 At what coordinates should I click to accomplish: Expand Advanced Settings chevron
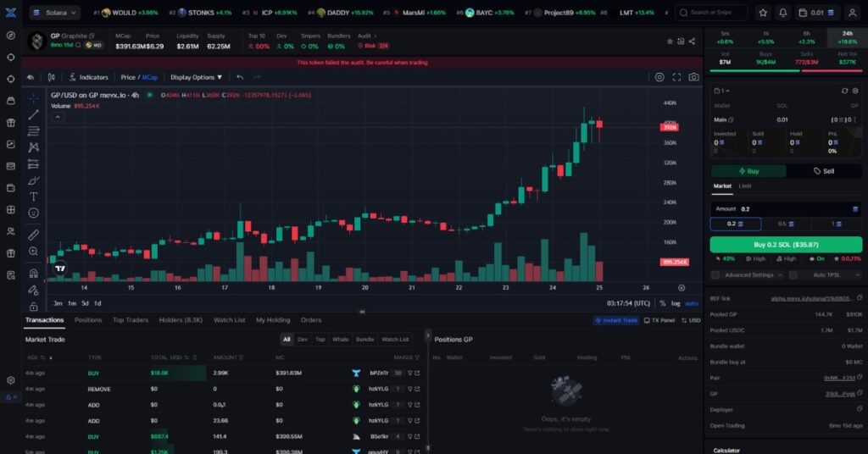point(780,274)
